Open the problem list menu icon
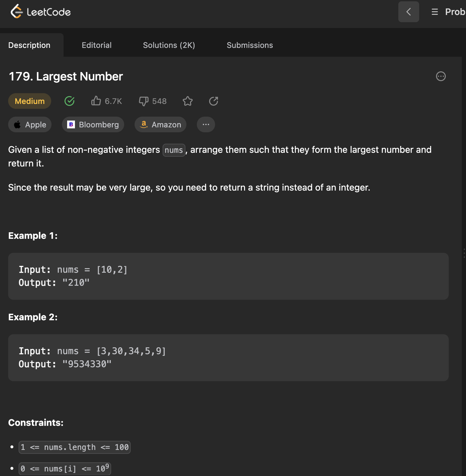 pyautogui.click(x=435, y=12)
